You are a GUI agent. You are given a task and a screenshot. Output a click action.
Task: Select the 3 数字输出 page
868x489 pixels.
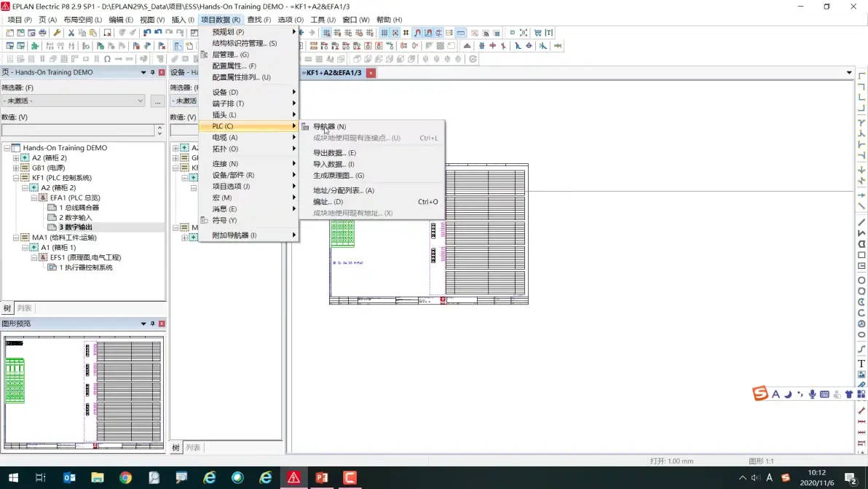pos(76,227)
